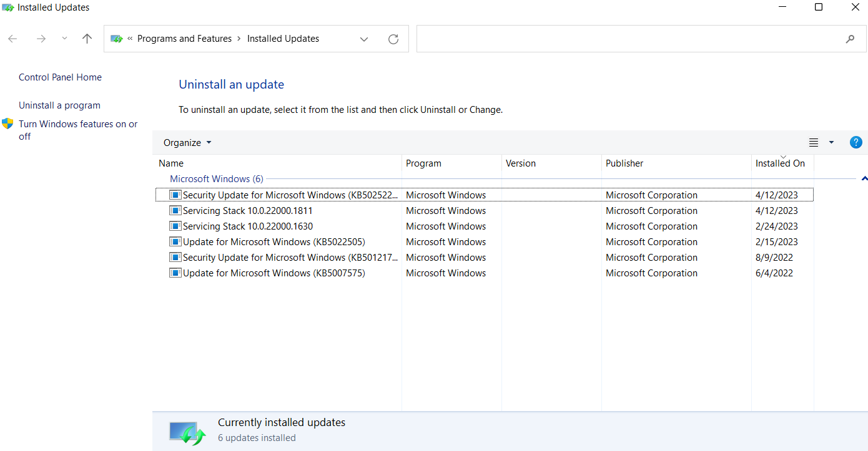Open the Uninstall a program link
Screen dimensions: 868x451
point(59,105)
